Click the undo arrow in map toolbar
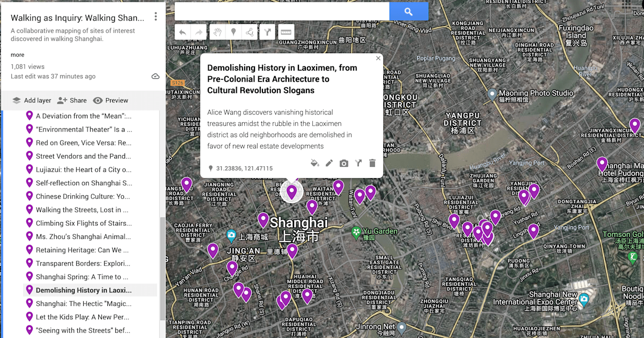Image resolution: width=644 pixels, height=338 pixels. pyautogui.click(x=182, y=32)
